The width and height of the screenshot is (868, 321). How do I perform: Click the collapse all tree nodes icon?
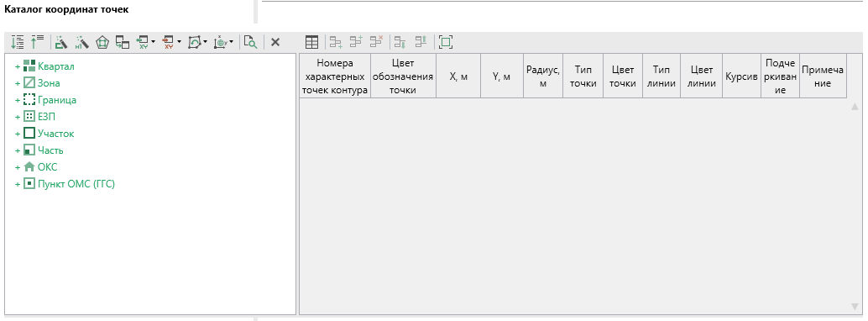[37, 41]
